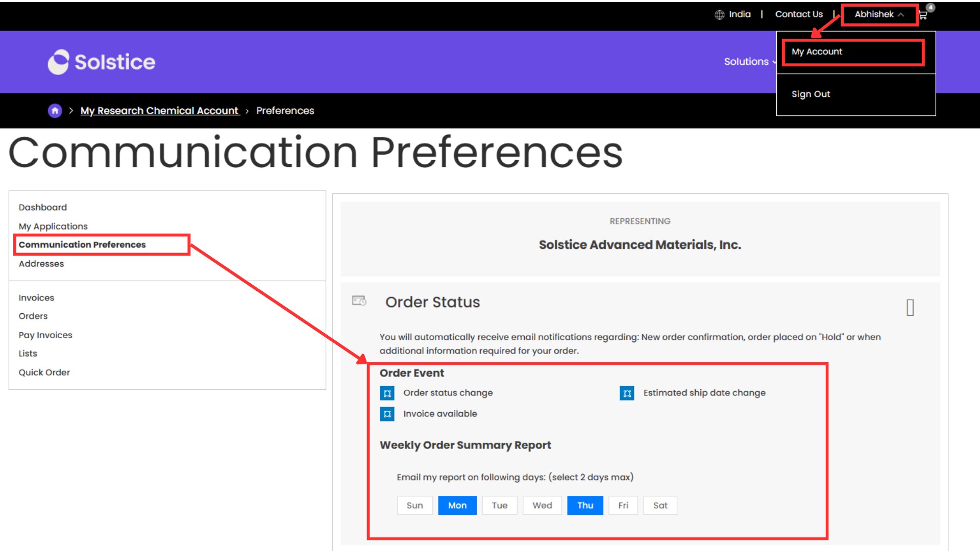Expand the Solutions menu

coord(750,62)
